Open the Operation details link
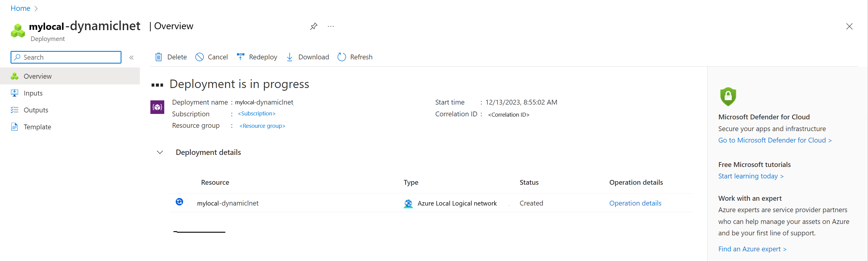The image size is (868, 261). [635, 203]
